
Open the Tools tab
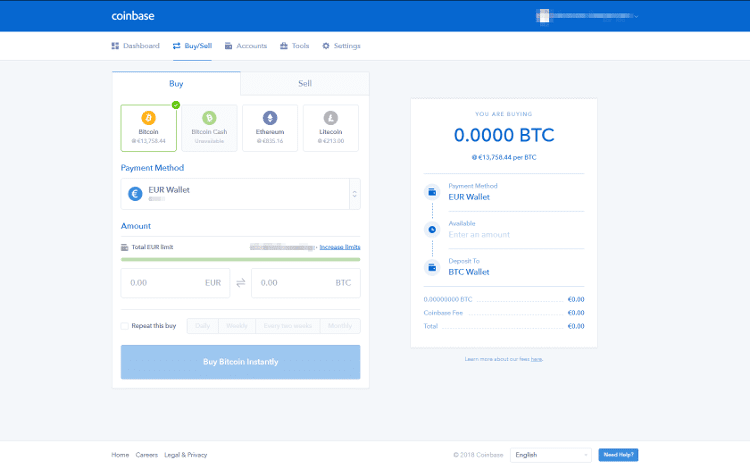[295, 46]
